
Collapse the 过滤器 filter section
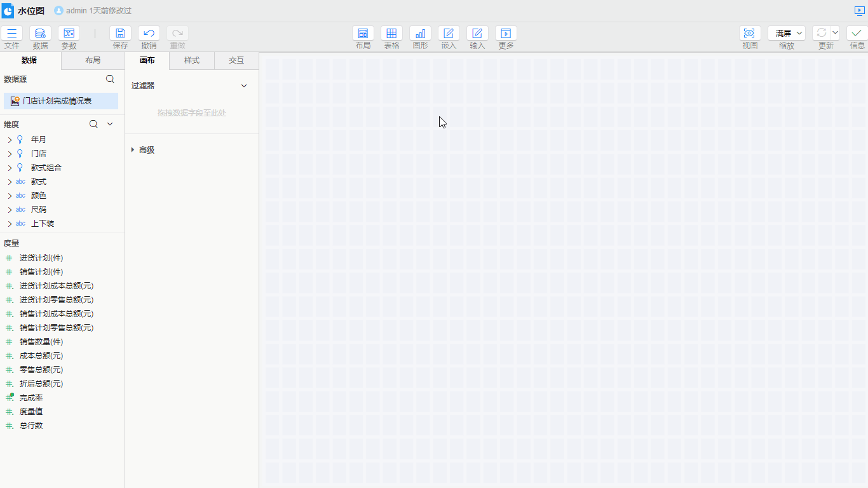click(244, 86)
